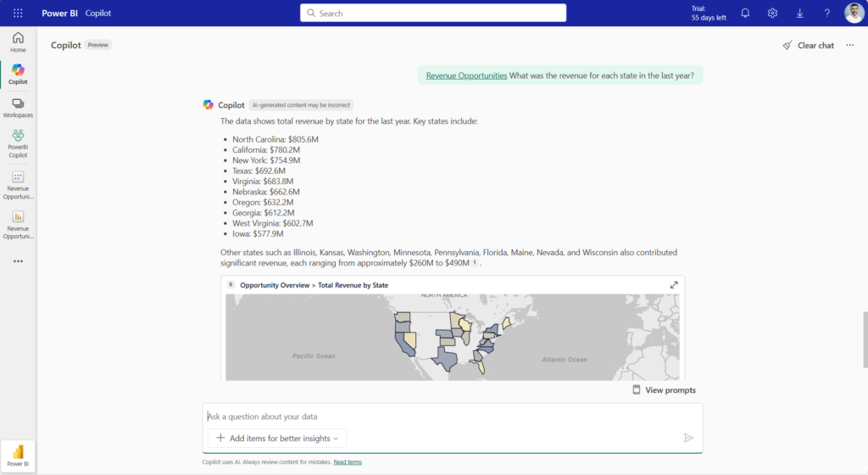Open more options ellipsis beside Clear chat

click(x=850, y=45)
